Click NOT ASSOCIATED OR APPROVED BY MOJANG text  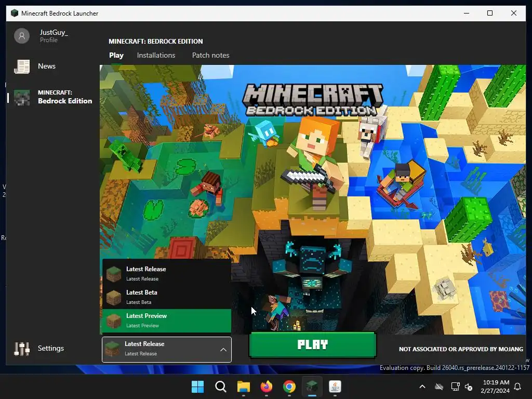coord(461,349)
